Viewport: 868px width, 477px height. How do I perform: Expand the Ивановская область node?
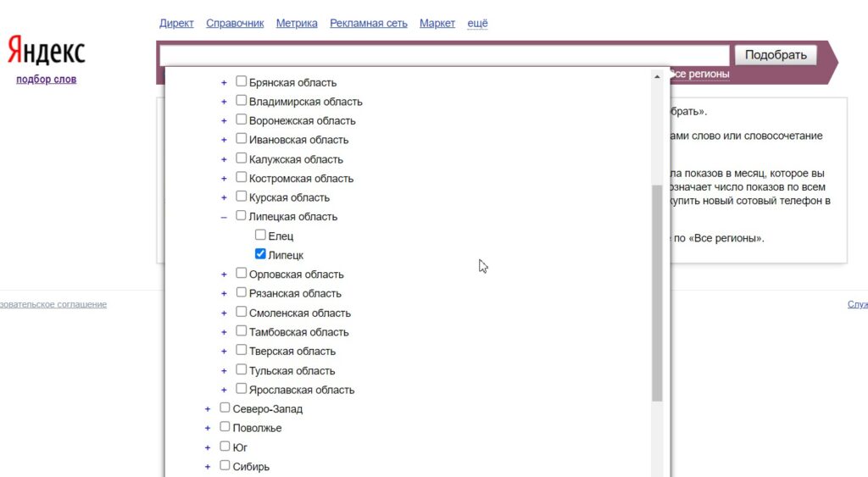pyautogui.click(x=224, y=140)
